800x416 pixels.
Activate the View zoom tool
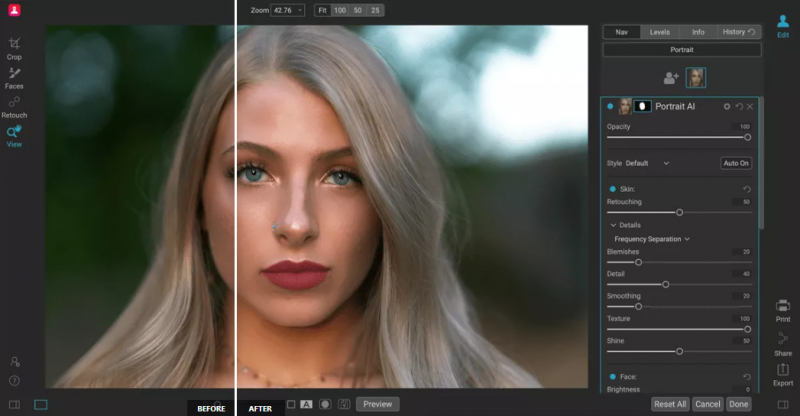click(14, 135)
